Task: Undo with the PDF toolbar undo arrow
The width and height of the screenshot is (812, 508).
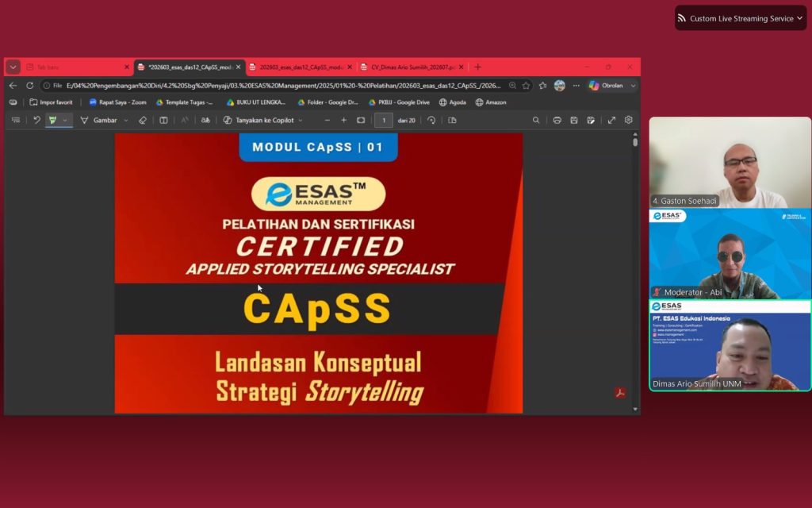Action: (x=36, y=121)
